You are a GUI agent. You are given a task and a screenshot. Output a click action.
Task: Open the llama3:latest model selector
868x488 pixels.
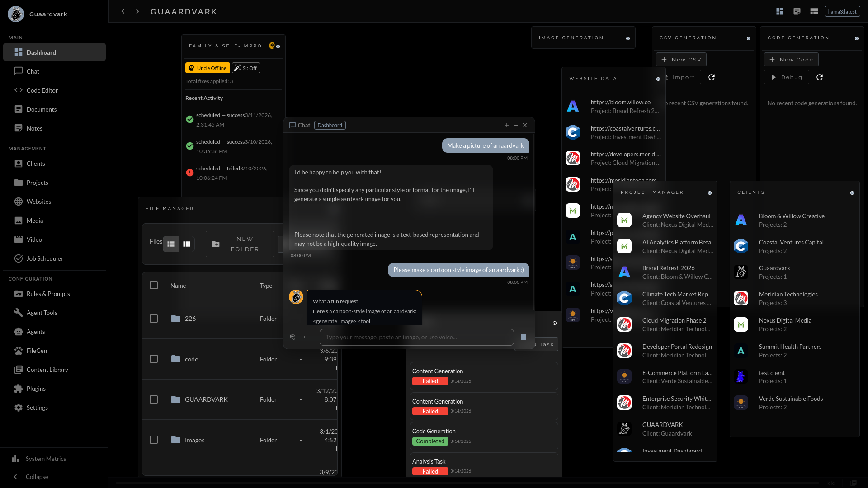[842, 11]
